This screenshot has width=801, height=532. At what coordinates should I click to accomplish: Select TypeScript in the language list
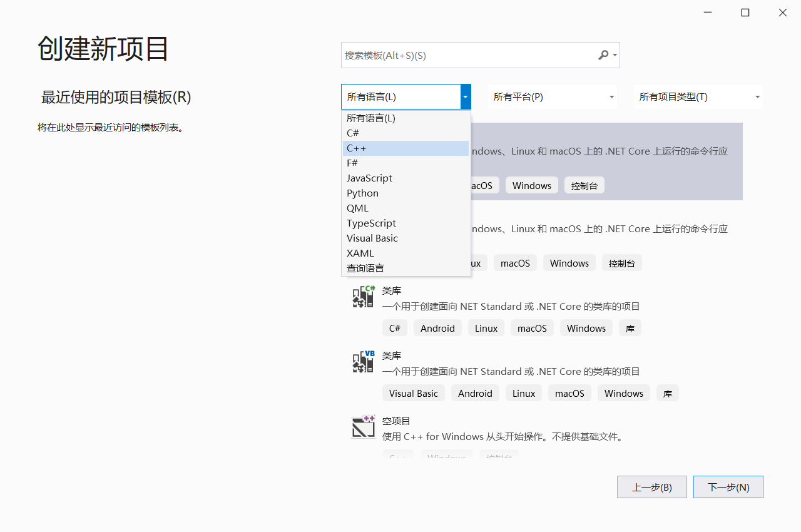(x=406, y=223)
